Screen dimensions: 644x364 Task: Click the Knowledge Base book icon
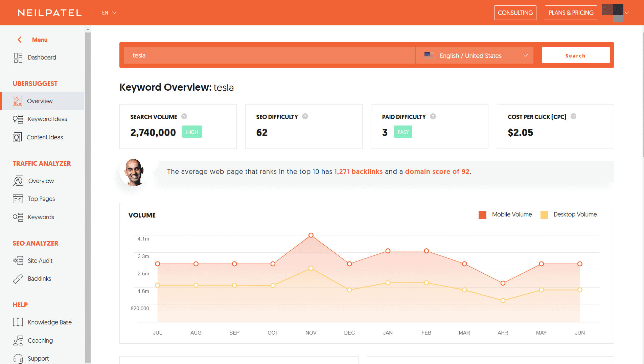click(18, 322)
